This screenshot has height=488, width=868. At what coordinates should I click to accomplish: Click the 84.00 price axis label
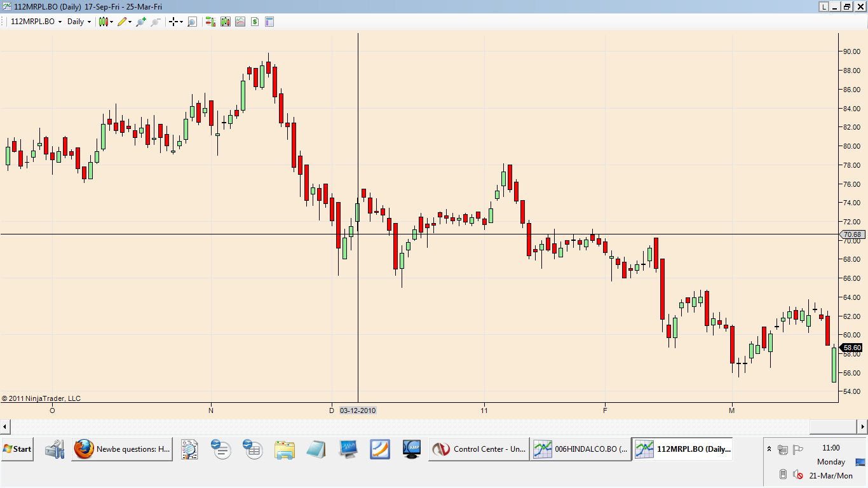click(x=851, y=109)
